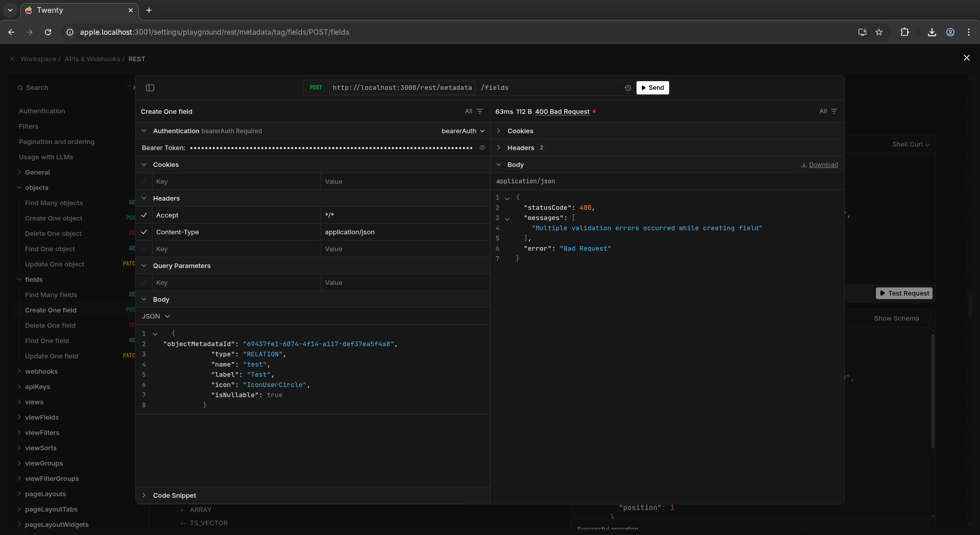Expand the Code Snippet section
The height and width of the screenshot is (535, 980).
click(174, 496)
